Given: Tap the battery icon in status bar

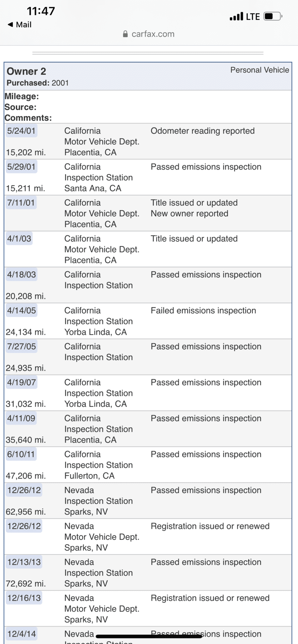Looking at the screenshot, I should coord(273,16).
